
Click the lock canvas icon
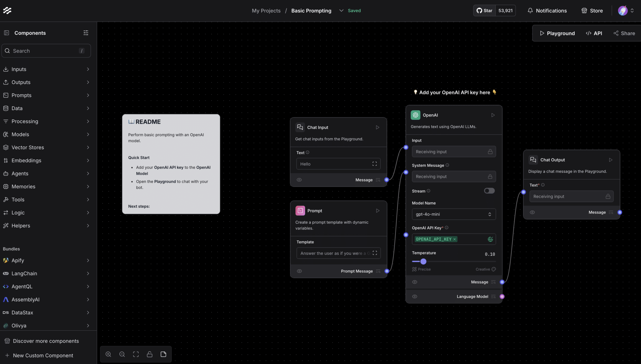point(150,354)
